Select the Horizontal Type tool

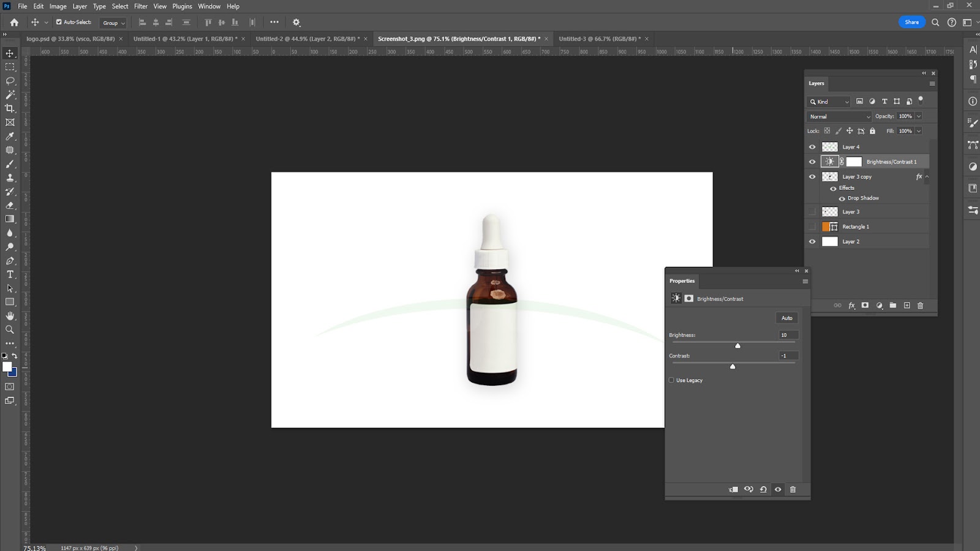10,274
